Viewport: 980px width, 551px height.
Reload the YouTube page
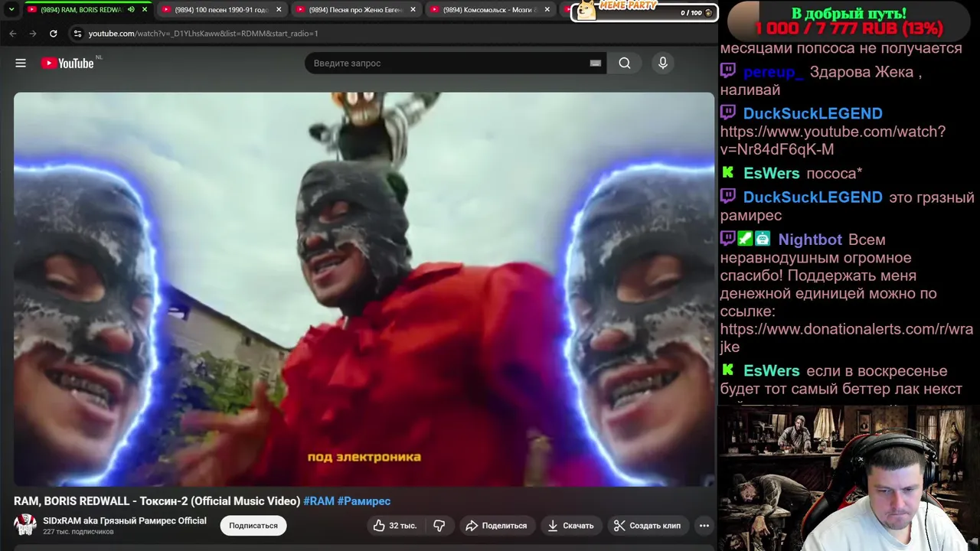(53, 34)
